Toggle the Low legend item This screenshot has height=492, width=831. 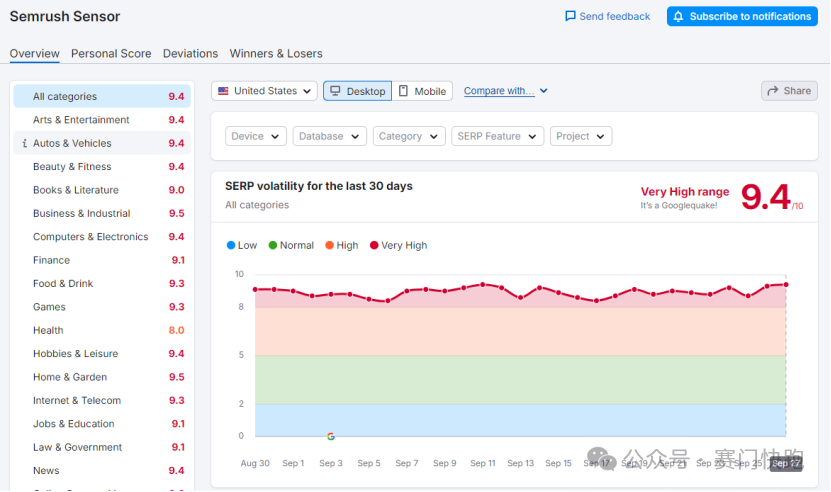coord(242,245)
